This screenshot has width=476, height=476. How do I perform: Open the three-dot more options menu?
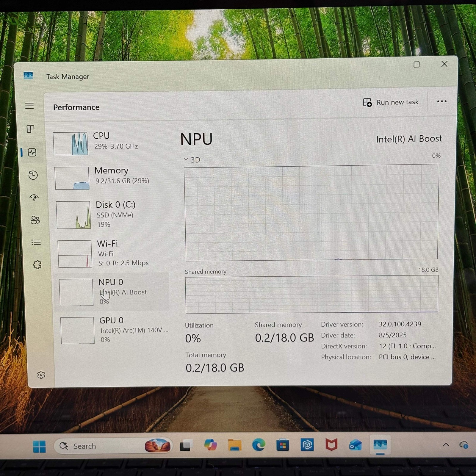(441, 101)
